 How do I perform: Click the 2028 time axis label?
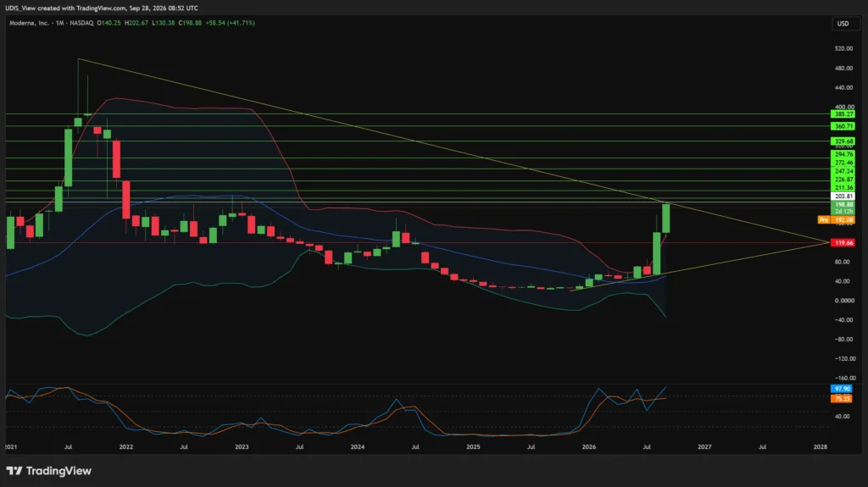pyautogui.click(x=821, y=446)
